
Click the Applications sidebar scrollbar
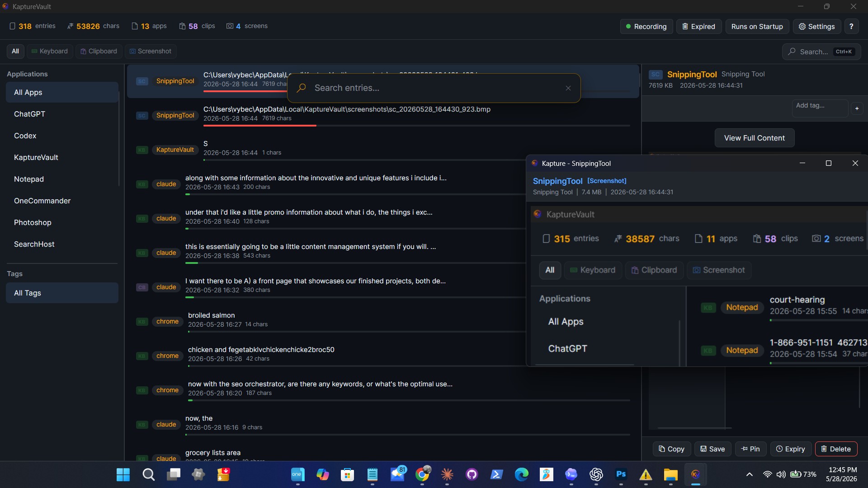(x=119, y=139)
